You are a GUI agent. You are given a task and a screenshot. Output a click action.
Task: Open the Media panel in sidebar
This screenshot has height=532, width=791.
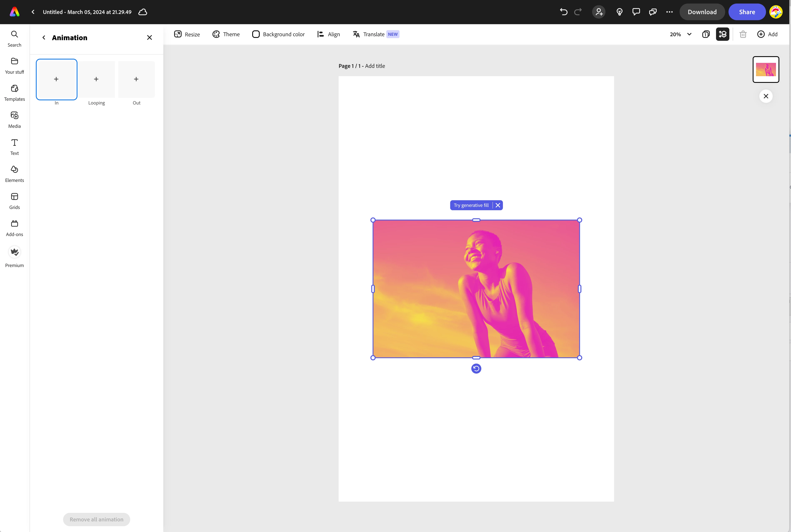tap(14, 120)
